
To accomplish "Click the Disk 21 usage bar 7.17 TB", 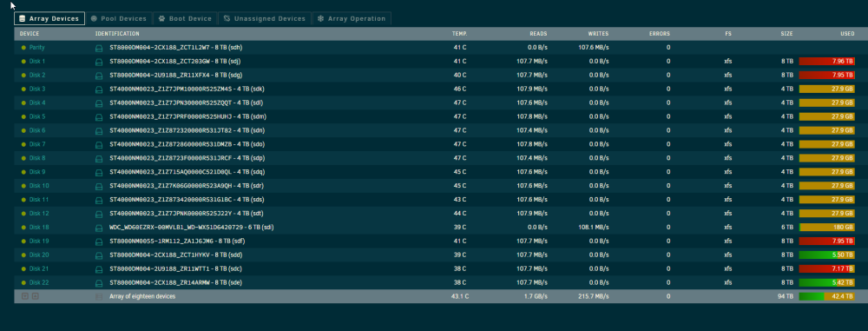I will tap(827, 269).
